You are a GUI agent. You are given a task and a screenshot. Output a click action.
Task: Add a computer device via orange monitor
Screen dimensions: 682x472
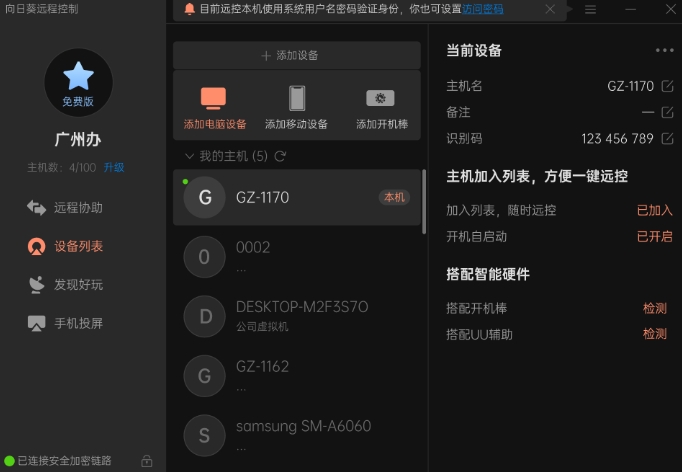(x=213, y=98)
